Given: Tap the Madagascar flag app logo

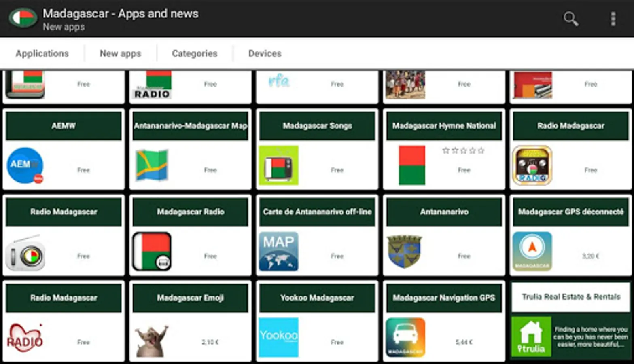Looking at the screenshot, I should 23,18.
